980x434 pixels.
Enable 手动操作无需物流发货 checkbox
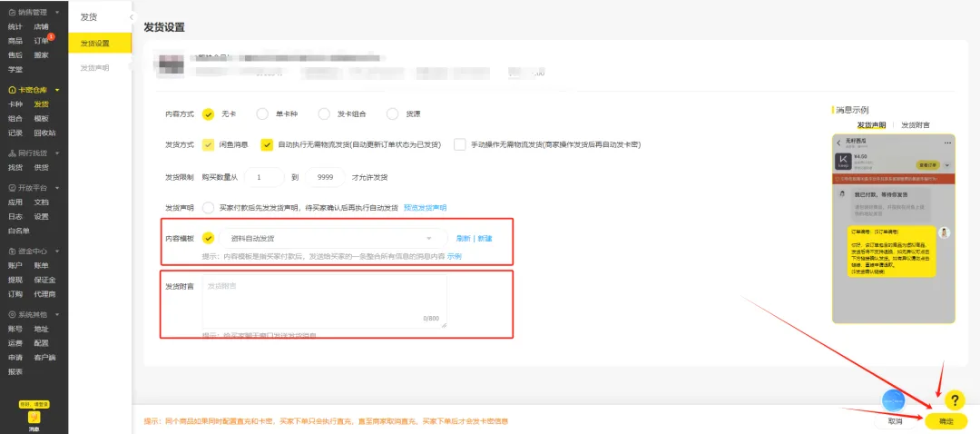460,144
